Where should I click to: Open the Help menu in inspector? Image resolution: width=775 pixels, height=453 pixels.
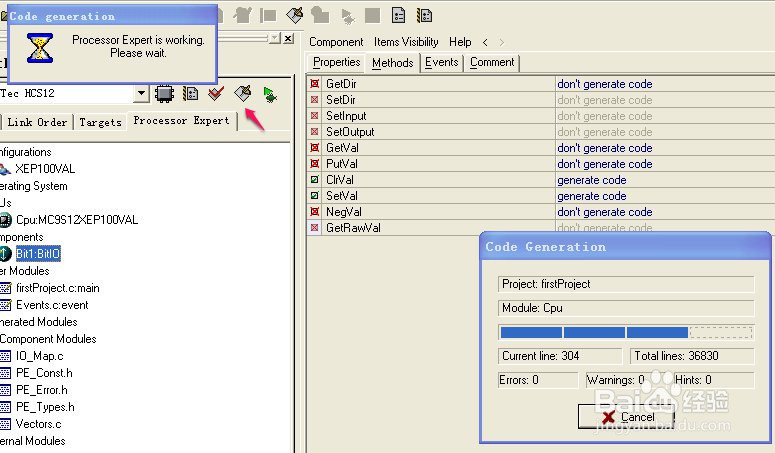[460, 42]
